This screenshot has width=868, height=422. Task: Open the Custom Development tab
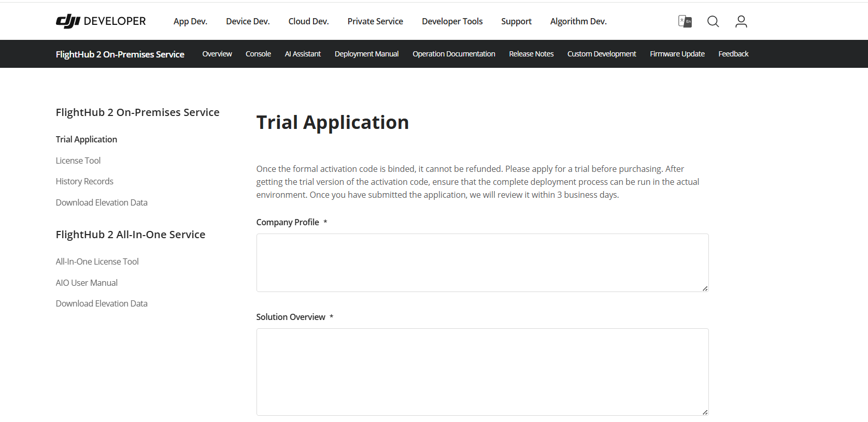tap(602, 54)
